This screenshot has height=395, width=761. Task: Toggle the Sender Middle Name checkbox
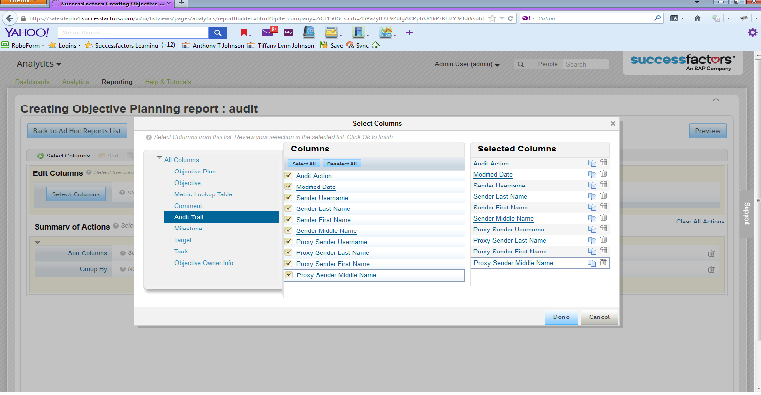tap(288, 230)
